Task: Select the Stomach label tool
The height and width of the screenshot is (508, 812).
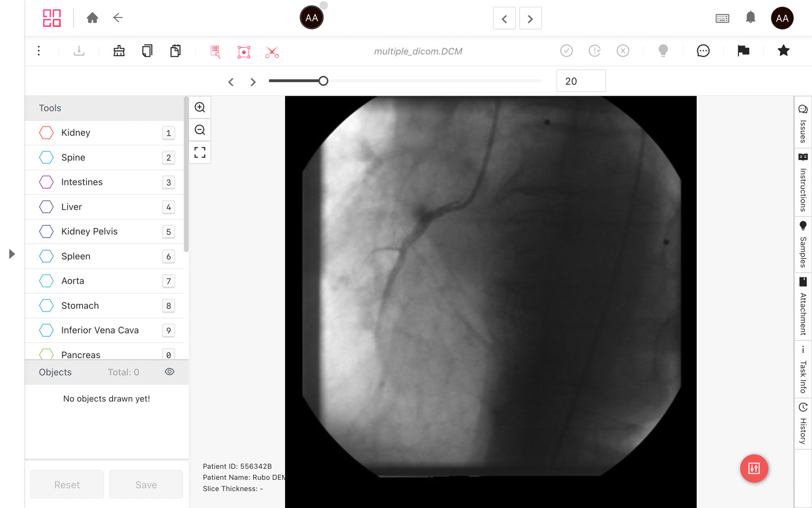Action: [105, 306]
